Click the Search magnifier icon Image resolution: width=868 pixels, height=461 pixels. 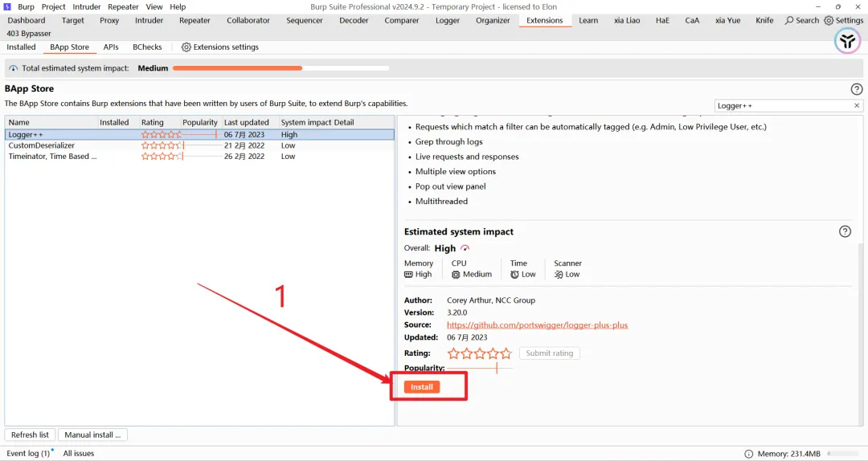point(789,20)
